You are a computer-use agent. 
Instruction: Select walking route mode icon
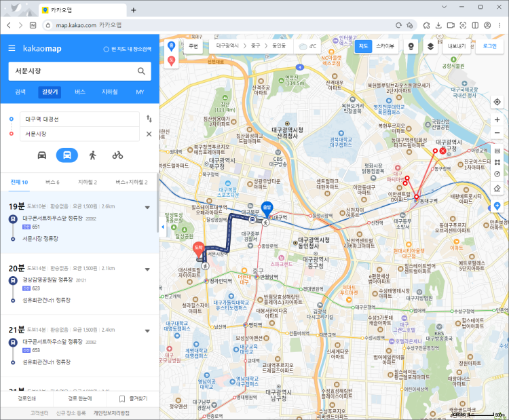(x=92, y=155)
